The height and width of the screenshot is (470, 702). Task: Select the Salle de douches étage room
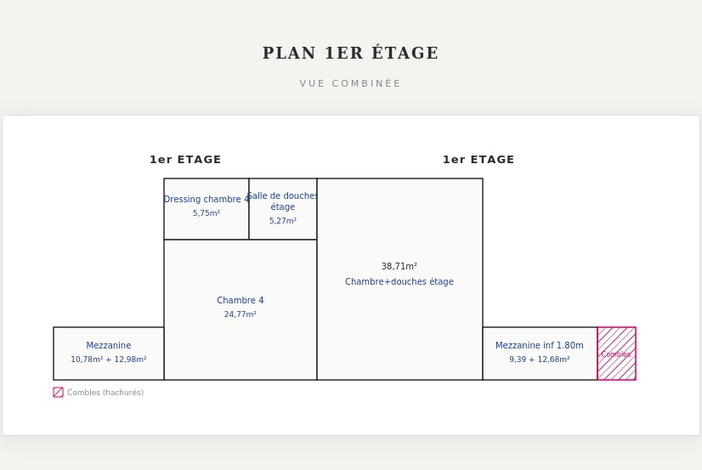[x=283, y=209]
